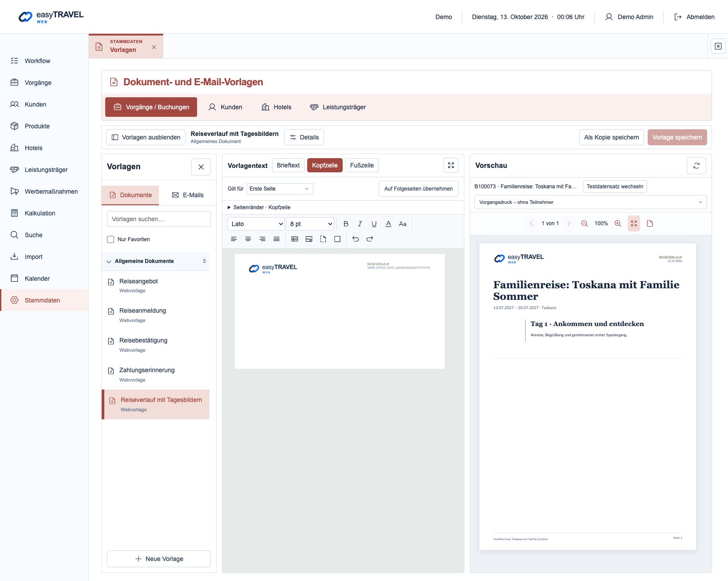Center align text in editor
728x581 pixels.
248,239
